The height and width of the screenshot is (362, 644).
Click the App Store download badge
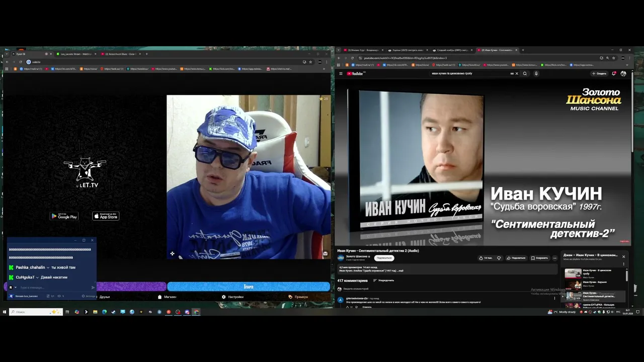pyautogui.click(x=106, y=216)
